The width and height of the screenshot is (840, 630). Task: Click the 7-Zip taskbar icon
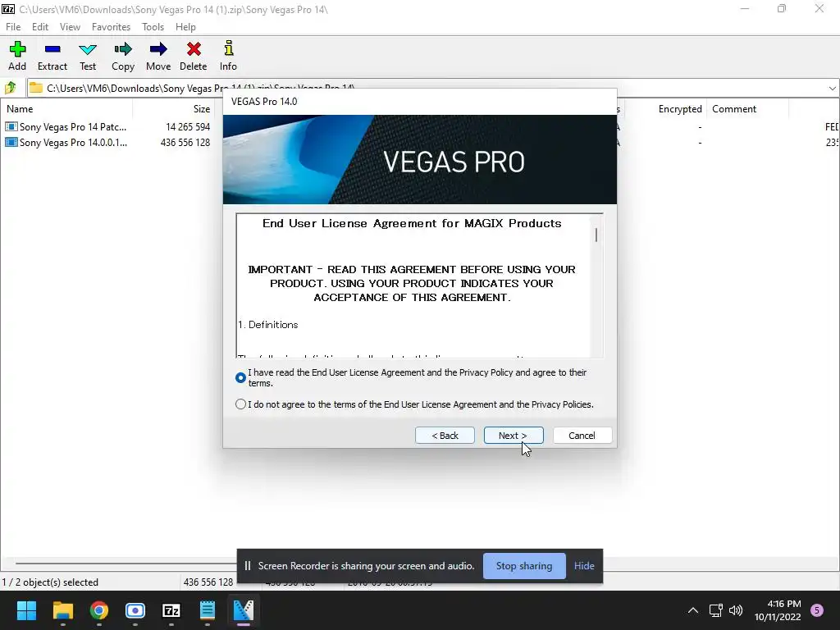tap(171, 610)
